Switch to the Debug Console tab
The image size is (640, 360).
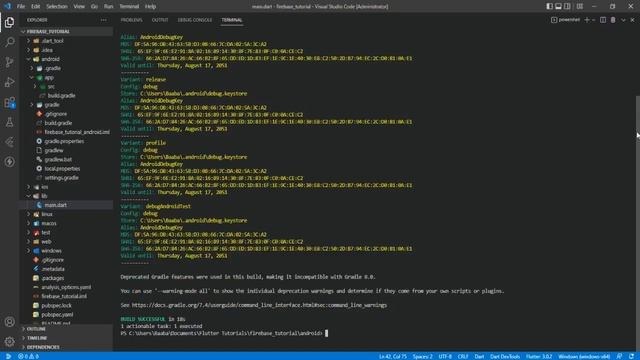(x=195, y=20)
